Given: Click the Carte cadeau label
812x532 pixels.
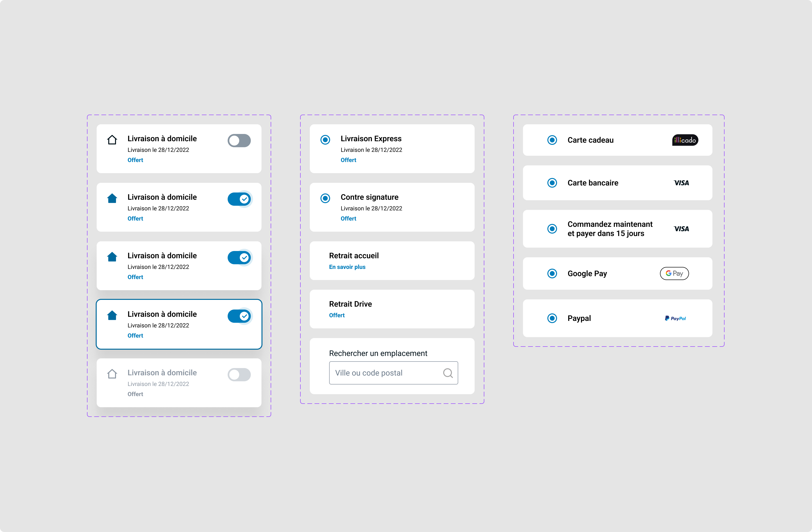Looking at the screenshot, I should point(590,140).
